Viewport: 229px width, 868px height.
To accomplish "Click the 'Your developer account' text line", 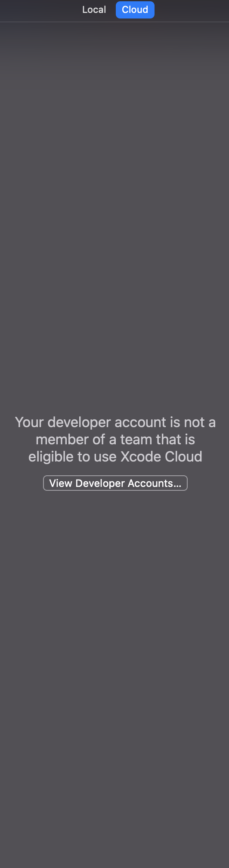I will click(x=115, y=422).
